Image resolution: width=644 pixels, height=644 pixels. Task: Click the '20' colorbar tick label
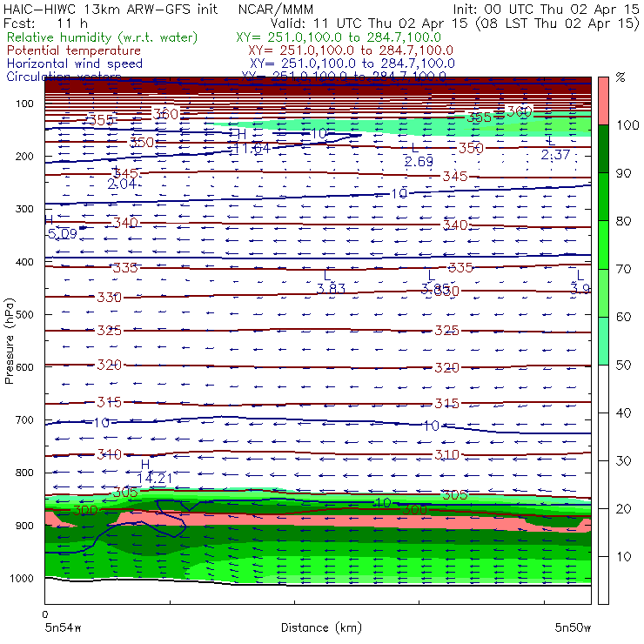(623, 509)
